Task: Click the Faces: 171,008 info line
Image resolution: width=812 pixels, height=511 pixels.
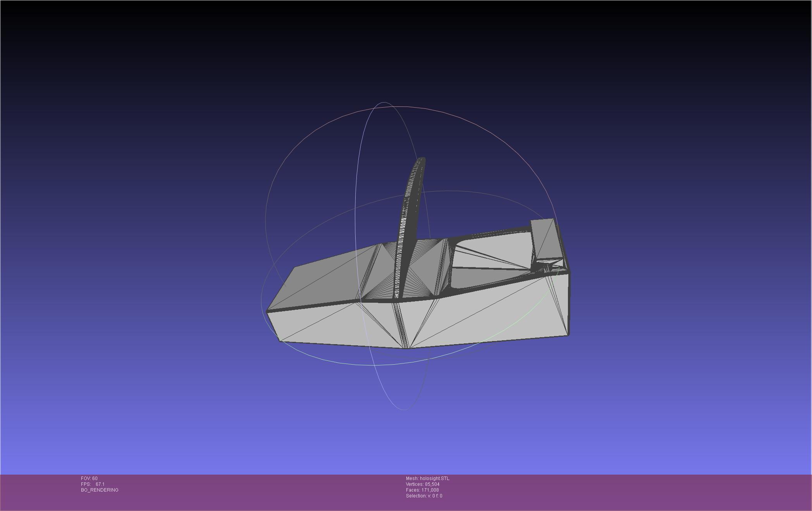Action: [422, 490]
